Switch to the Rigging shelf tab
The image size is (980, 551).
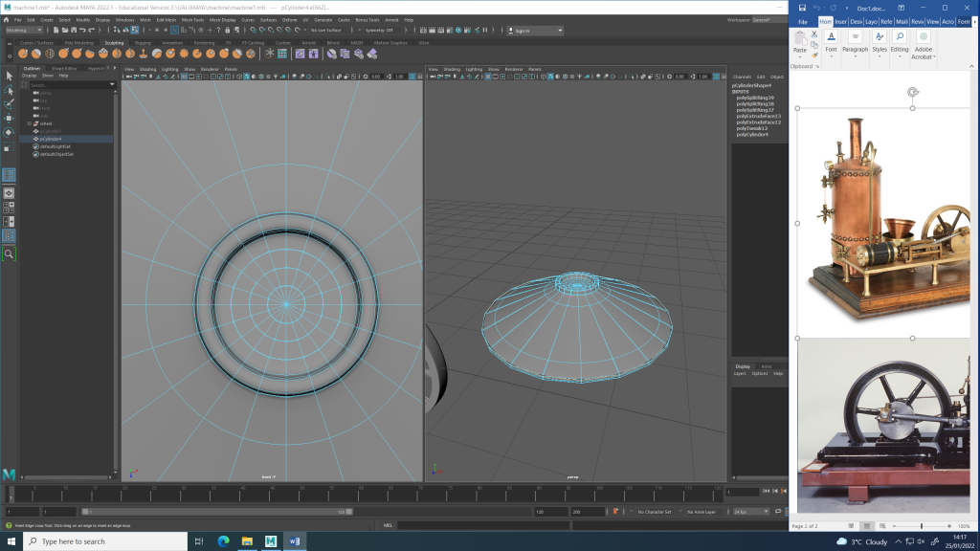(143, 43)
